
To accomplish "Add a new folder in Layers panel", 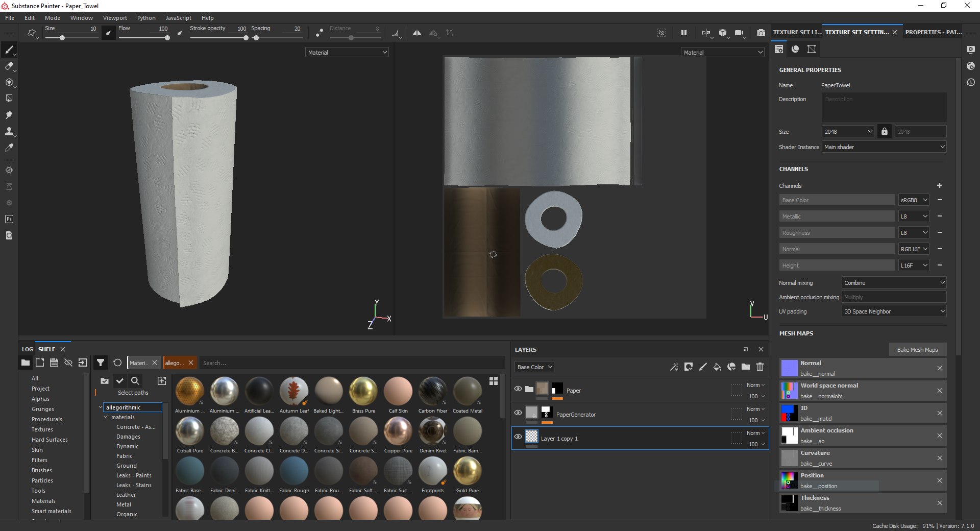I will (x=746, y=367).
